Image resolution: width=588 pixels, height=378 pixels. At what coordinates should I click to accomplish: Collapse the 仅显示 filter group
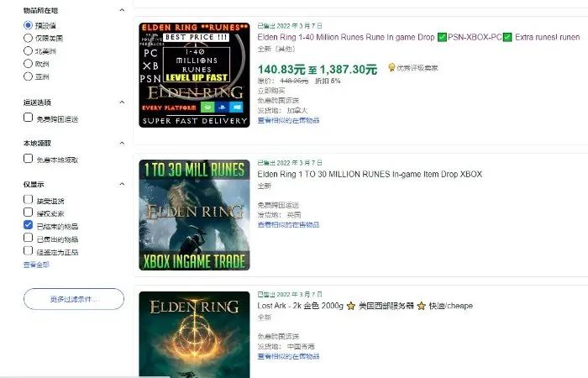tap(122, 184)
